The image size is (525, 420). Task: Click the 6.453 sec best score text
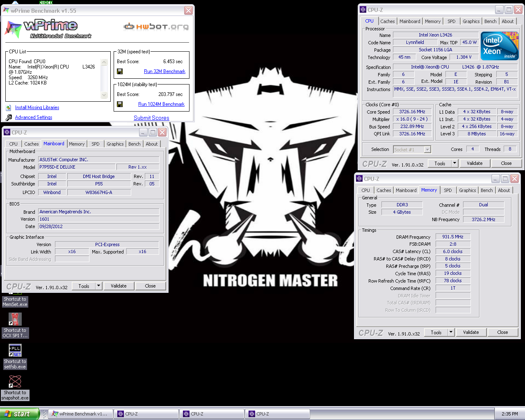173,62
